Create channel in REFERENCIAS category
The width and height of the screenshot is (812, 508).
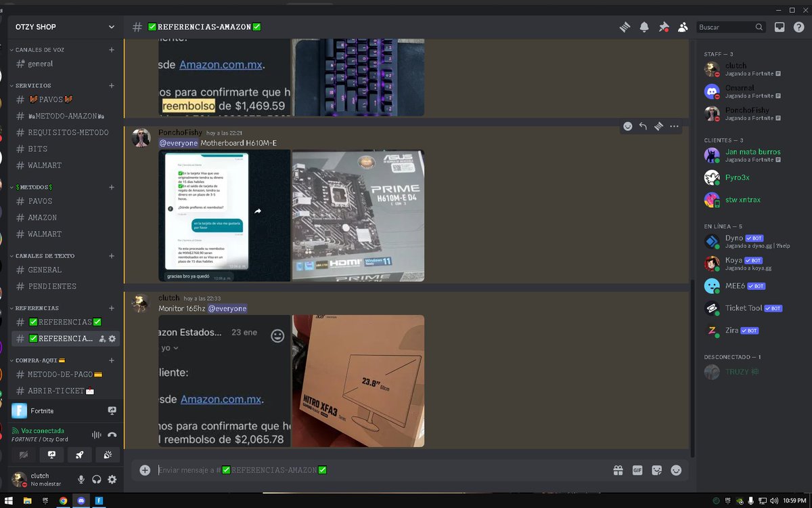[x=112, y=308]
